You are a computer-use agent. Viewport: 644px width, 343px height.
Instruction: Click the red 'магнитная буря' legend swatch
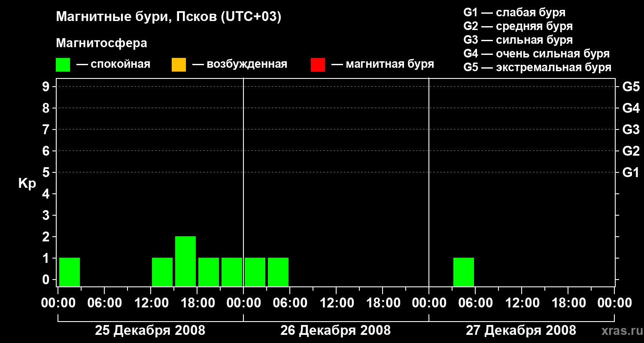pos(318,65)
